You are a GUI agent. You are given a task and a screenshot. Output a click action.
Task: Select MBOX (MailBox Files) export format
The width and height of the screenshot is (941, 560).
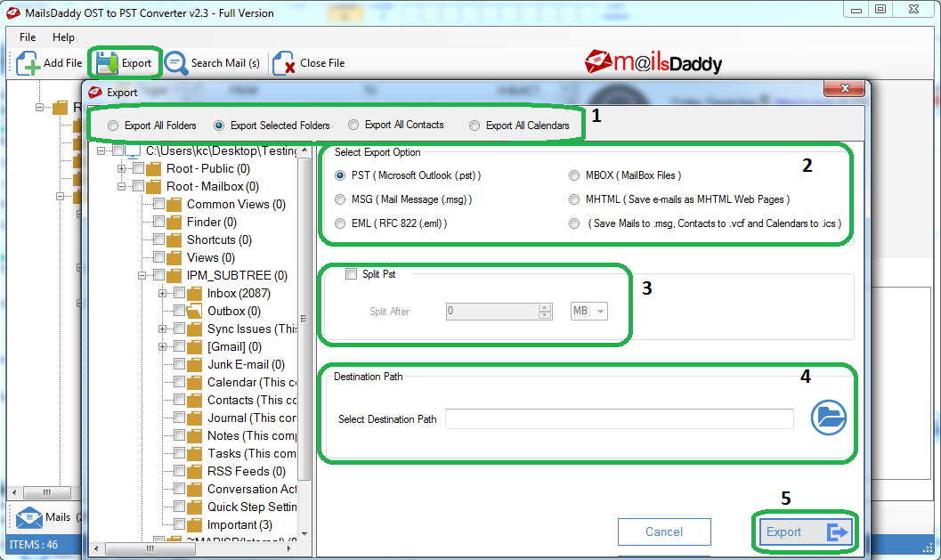[574, 175]
